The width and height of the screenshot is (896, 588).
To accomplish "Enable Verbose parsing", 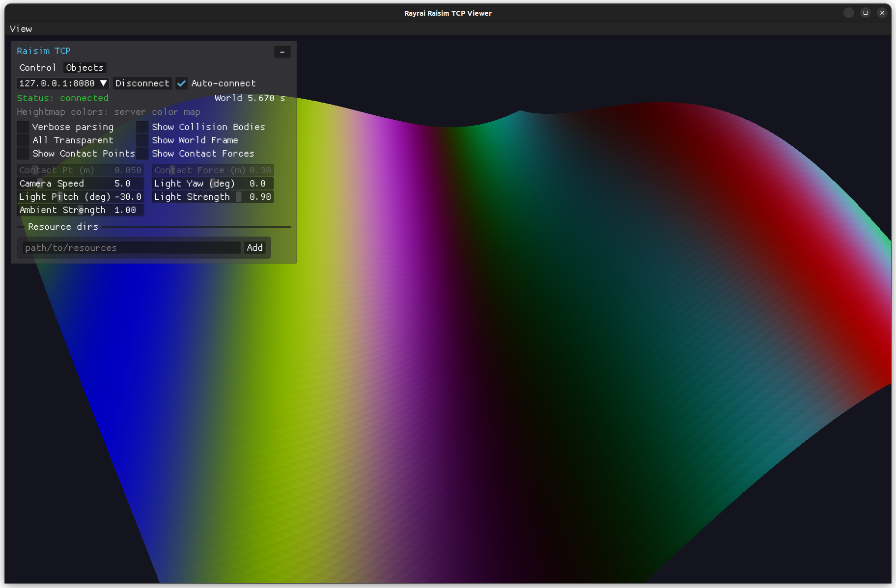I will (23, 127).
